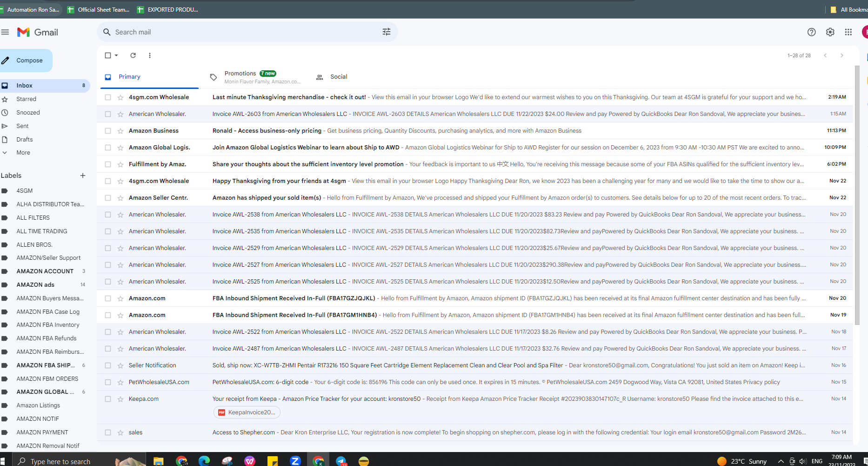Image resolution: width=868 pixels, height=466 pixels.
Task: Open the Join Amazon Global Logistics Webinar email
Action: tap(474, 148)
